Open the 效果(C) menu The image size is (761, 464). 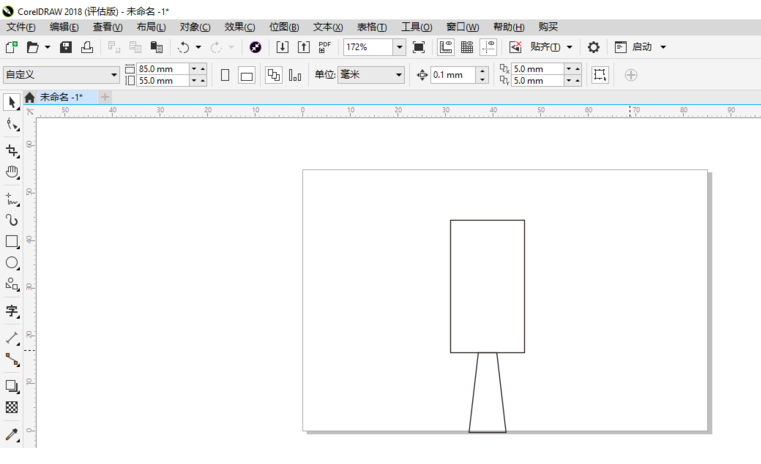click(x=239, y=27)
